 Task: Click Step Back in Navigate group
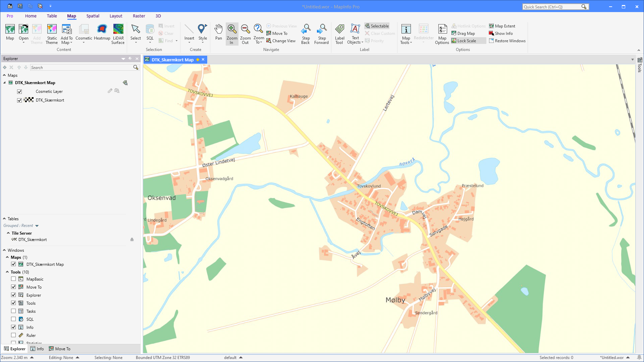pyautogui.click(x=306, y=33)
